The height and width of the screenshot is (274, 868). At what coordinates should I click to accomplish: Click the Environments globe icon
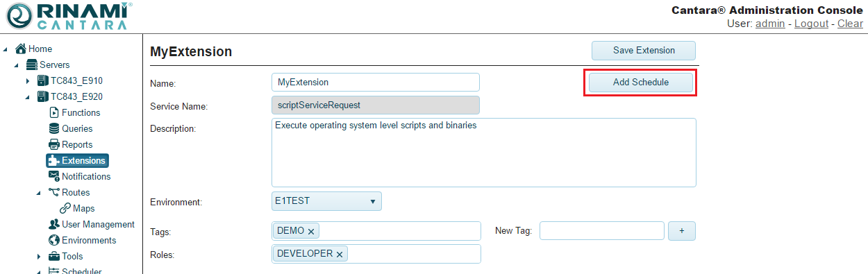pyautogui.click(x=54, y=241)
